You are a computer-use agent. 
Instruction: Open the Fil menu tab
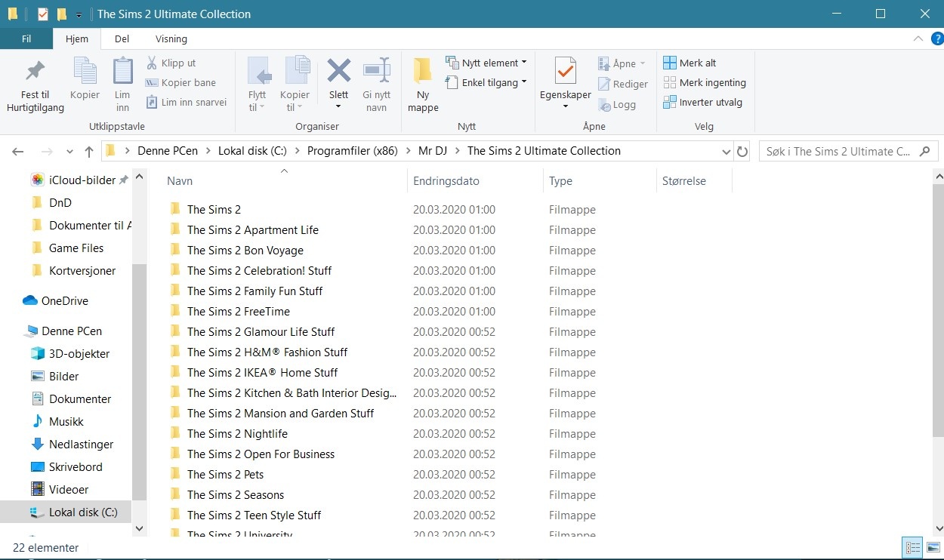click(x=26, y=39)
